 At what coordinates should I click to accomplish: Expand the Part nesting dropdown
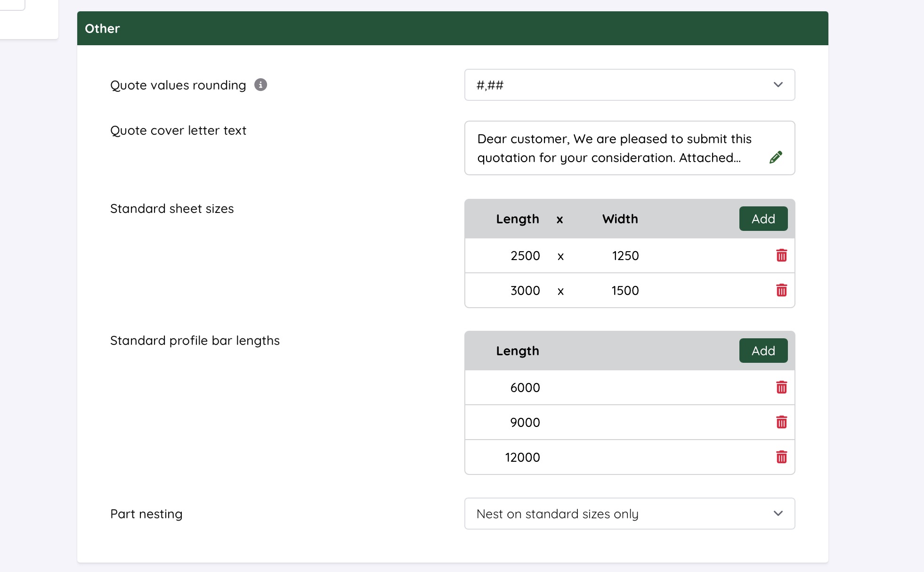click(x=629, y=514)
